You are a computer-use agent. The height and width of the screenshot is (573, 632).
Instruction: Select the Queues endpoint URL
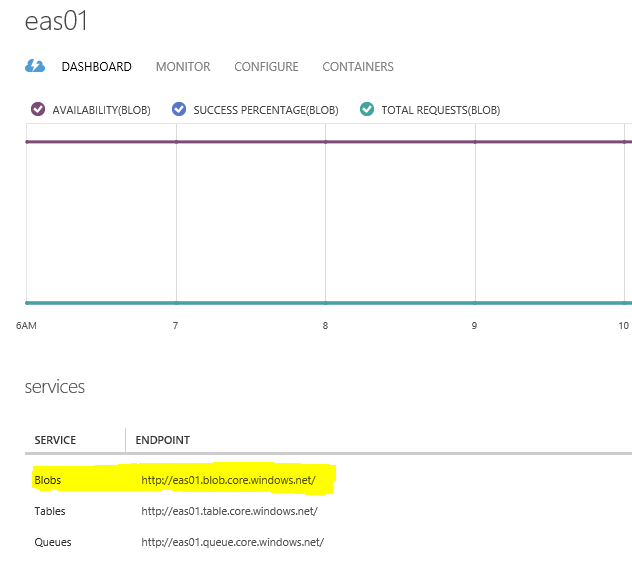point(233,542)
